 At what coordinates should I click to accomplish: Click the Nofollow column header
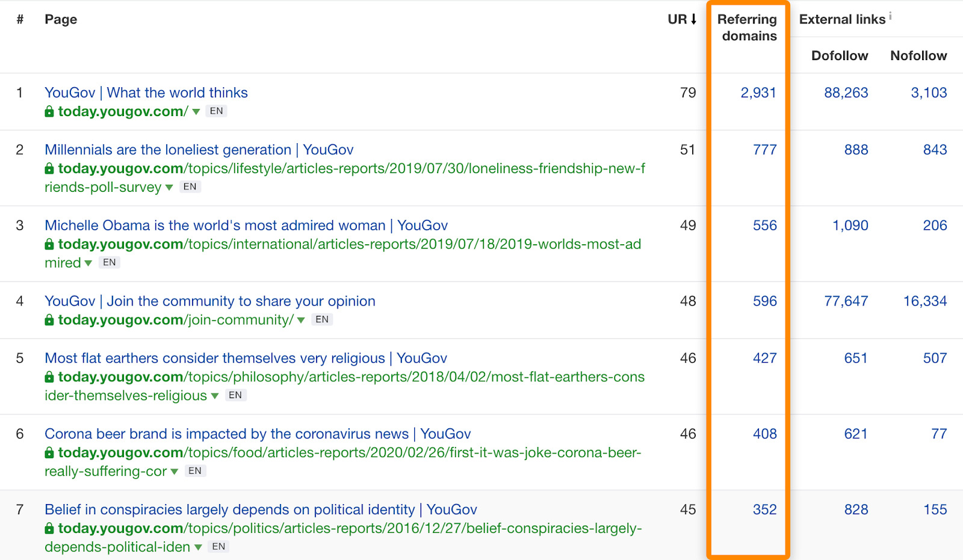(918, 55)
